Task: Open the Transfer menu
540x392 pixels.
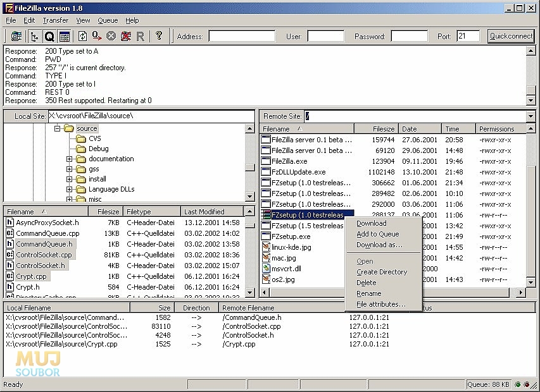Action: point(56,20)
